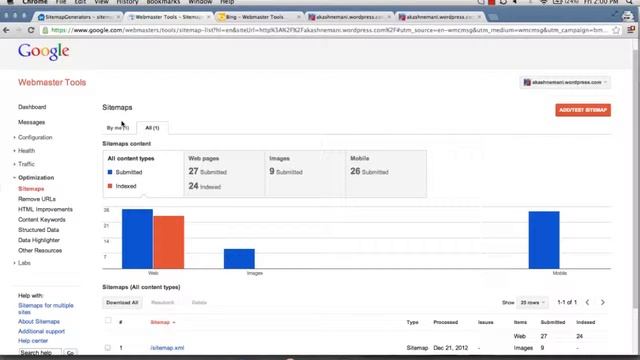Select the Images content panel
This screenshot has width=640, height=360.
click(305, 174)
